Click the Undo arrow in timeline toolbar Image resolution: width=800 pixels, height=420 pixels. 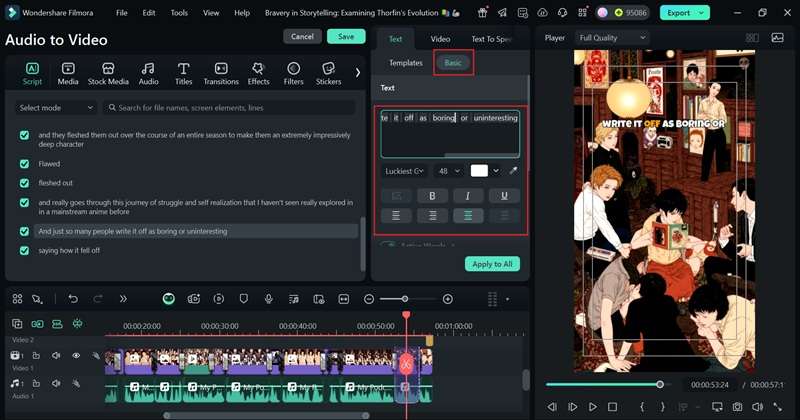point(73,299)
